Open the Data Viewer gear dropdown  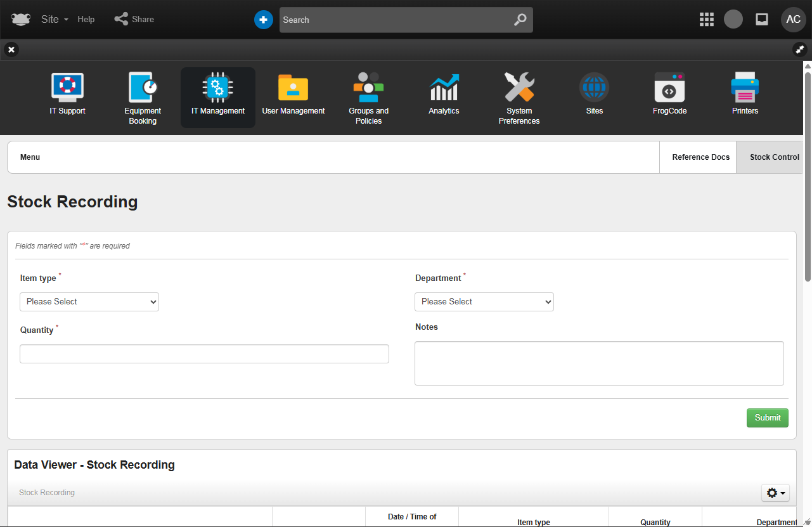(x=775, y=493)
